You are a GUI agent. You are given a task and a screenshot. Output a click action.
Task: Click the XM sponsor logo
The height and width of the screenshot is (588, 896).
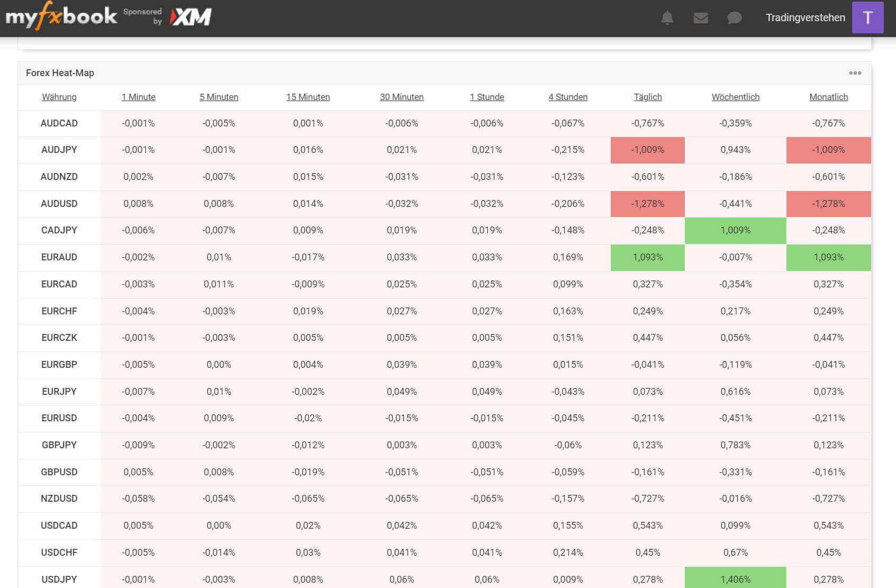point(189,16)
